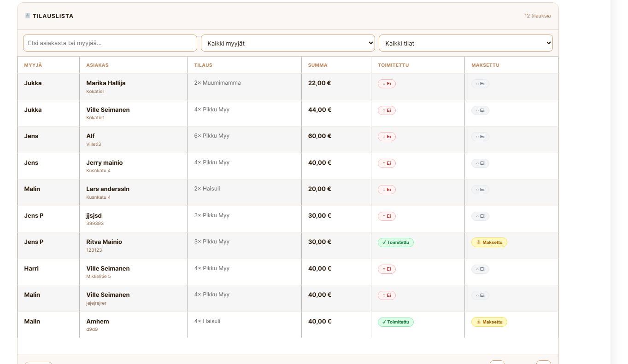Select customer name Marika Hallija
This screenshot has height=364, width=628.
[106, 83]
